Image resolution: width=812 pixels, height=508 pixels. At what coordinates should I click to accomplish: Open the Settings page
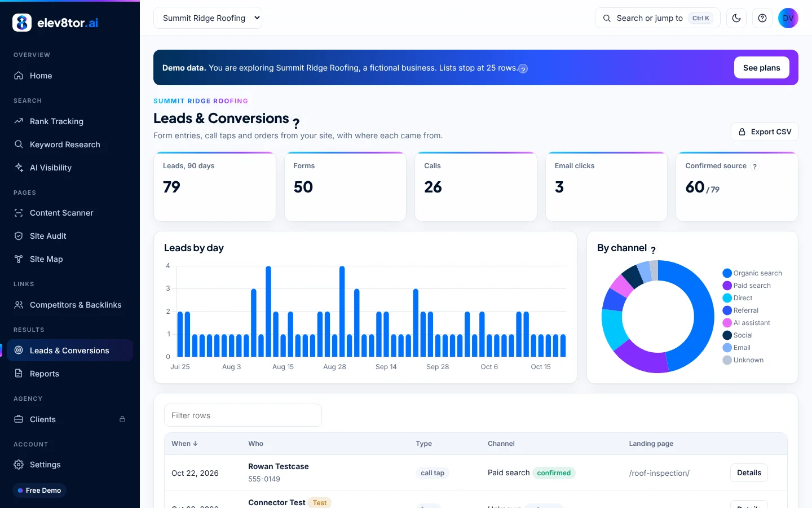pos(70,465)
